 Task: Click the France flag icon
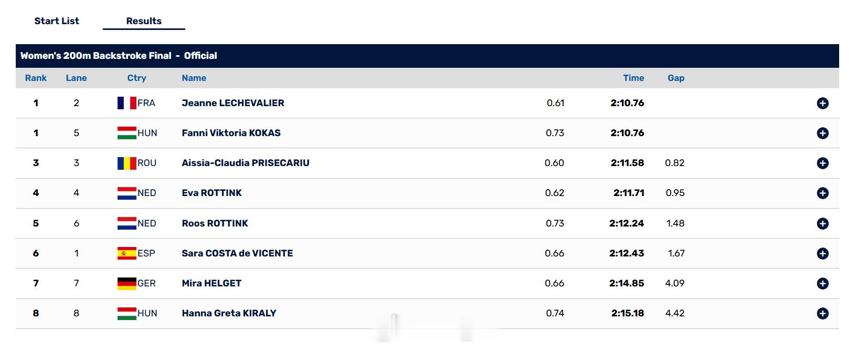[127, 103]
